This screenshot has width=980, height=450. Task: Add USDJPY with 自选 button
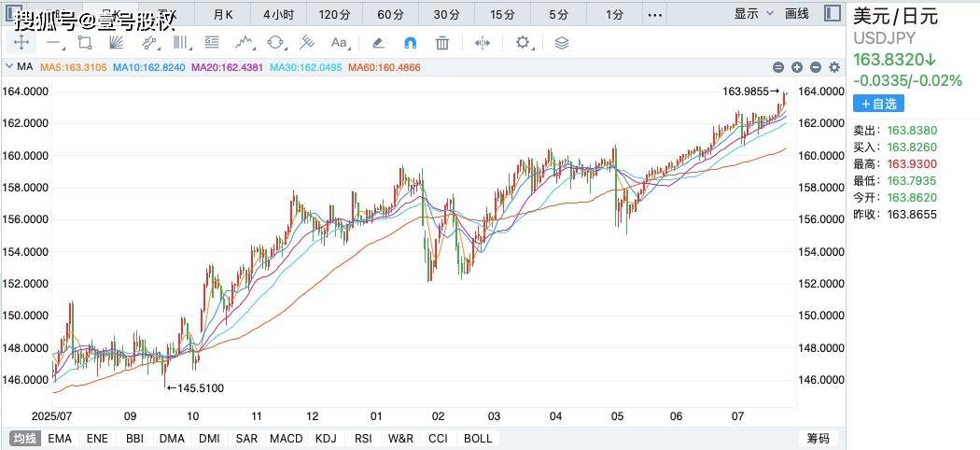[878, 104]
